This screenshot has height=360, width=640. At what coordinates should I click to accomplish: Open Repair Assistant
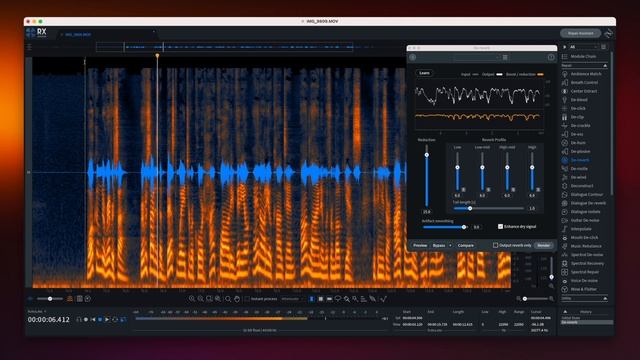pos(580,33)
